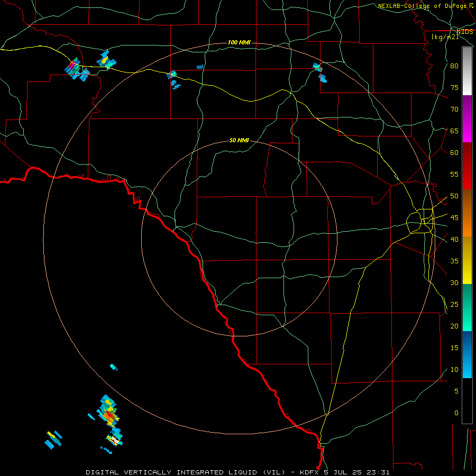Click the "75" value on the scale

click(454, 87)
